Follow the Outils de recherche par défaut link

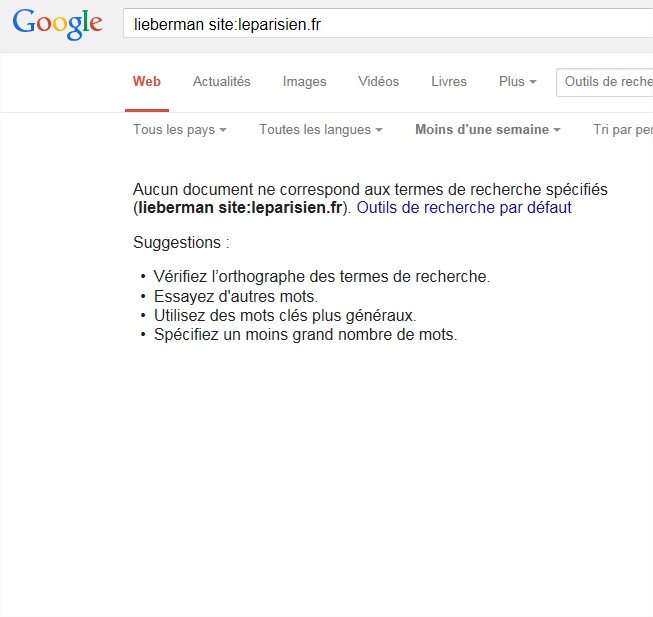point(464,207)
